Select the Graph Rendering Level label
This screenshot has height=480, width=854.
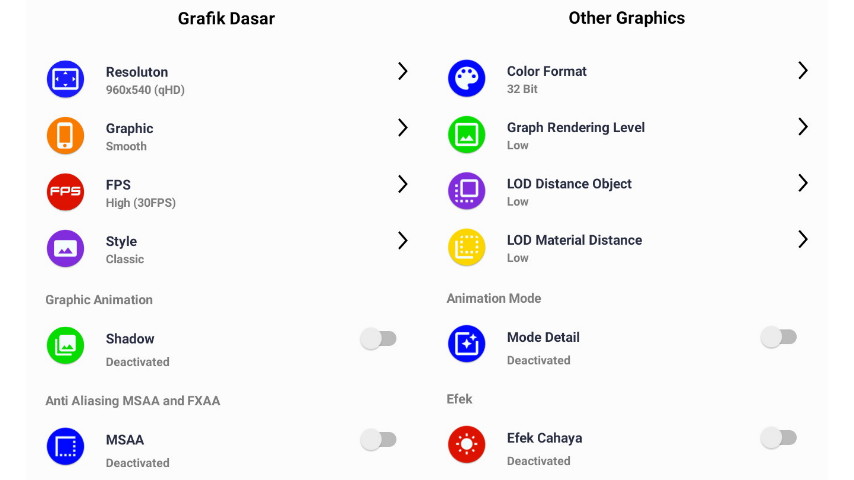click(x=576, y=127)
